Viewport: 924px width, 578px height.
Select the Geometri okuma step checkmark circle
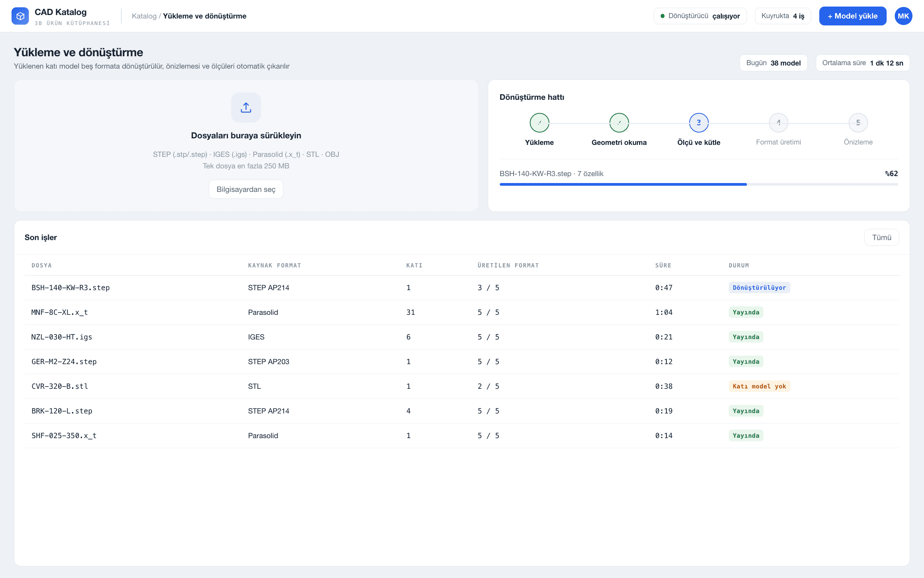(x=619, y=123)
